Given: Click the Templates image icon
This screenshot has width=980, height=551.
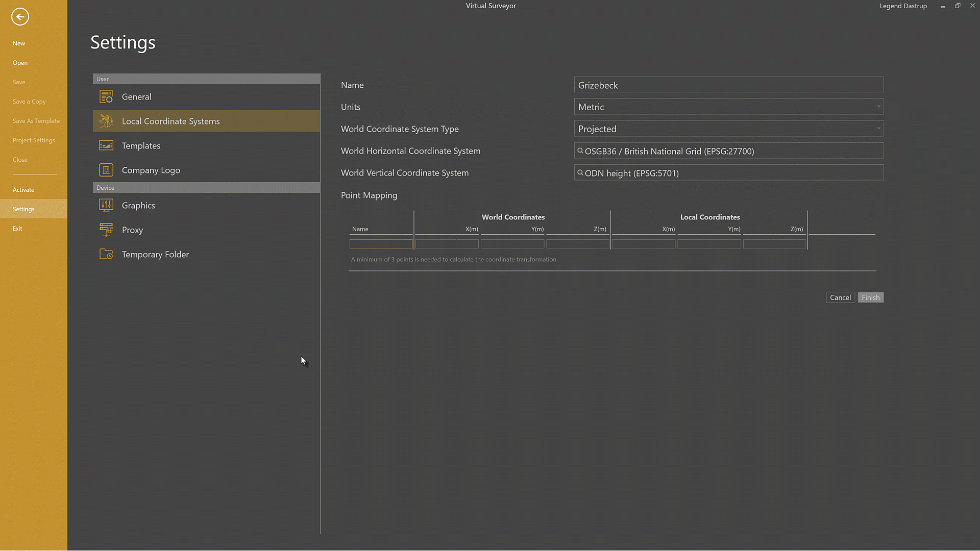Looking at the screenshot, I should (x=106, y=145).
